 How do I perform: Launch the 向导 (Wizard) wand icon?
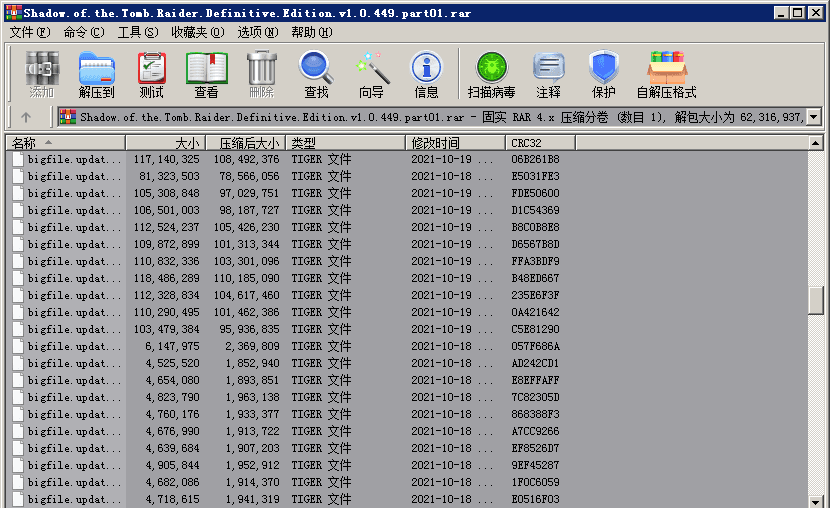[x=372, y=74]
